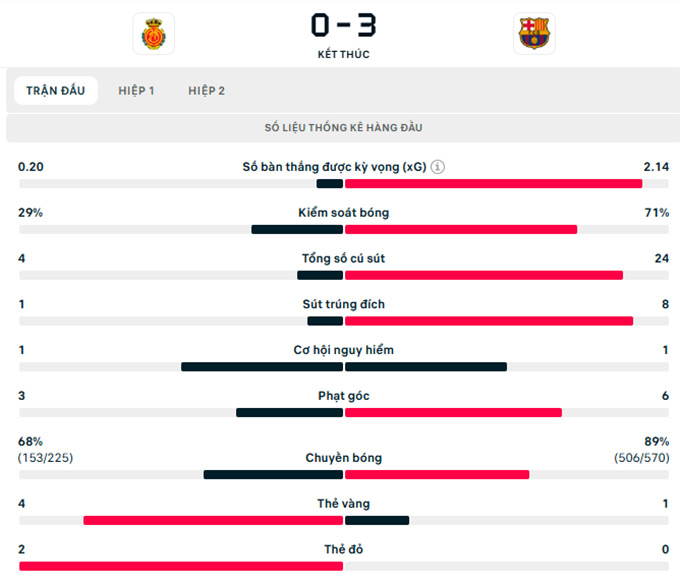Image resolution: width=680 pixels, height=585 pixels.
Task: Click the Thẻ vàng red bar
Action: [213, 520]
